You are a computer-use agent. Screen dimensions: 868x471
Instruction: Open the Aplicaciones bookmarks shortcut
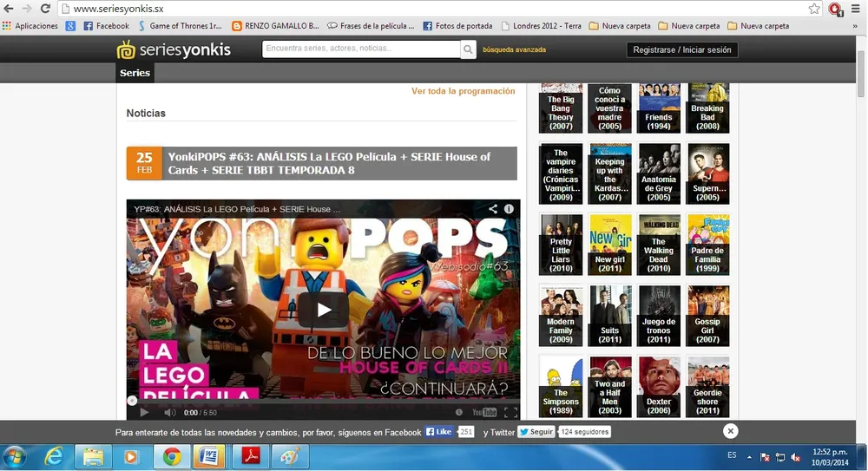[x=30, y=25]
